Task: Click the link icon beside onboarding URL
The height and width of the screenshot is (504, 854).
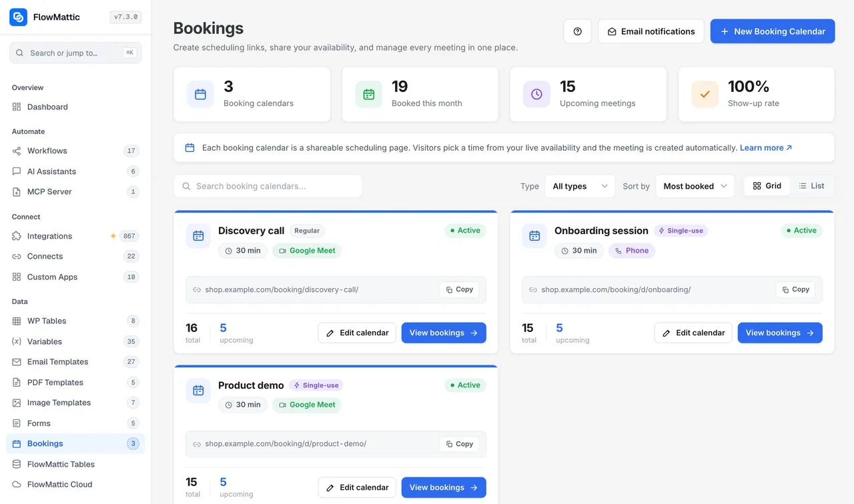Action: click(x=533, y=290)
